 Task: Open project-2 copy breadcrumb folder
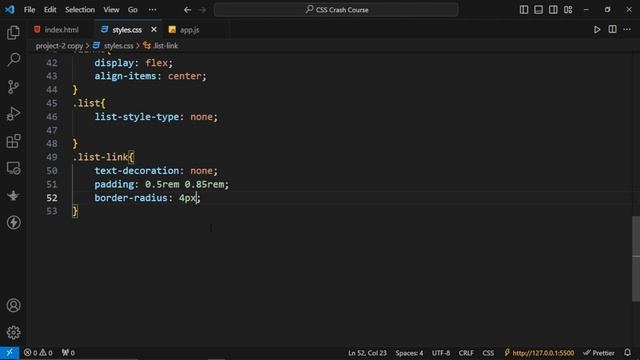(x=59, y=46)
